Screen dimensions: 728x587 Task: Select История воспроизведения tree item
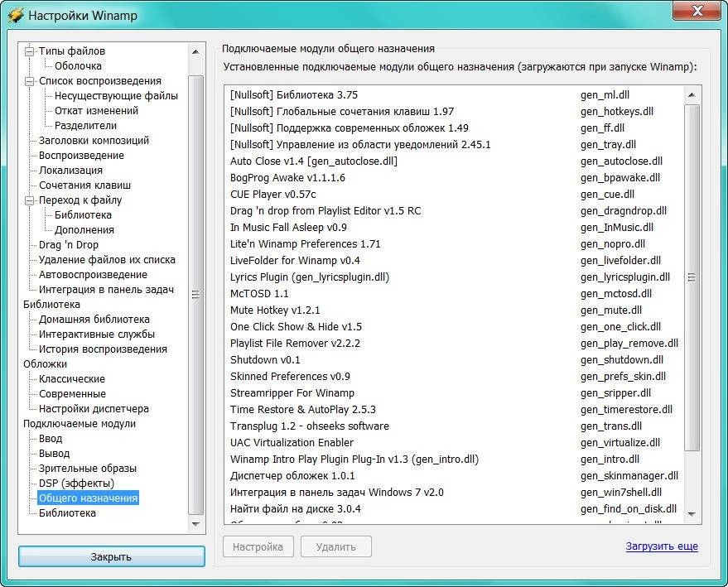[103, 349]
